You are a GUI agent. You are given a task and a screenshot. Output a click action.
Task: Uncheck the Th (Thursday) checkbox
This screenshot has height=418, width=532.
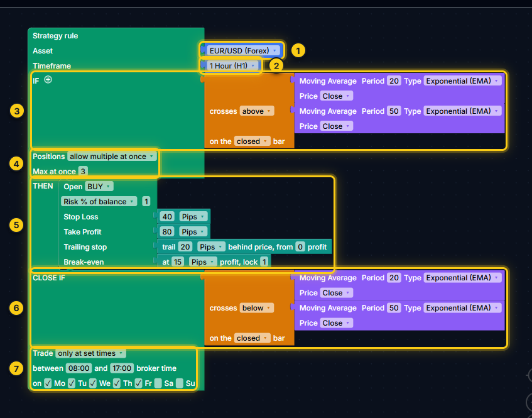(x=117, y=383)
